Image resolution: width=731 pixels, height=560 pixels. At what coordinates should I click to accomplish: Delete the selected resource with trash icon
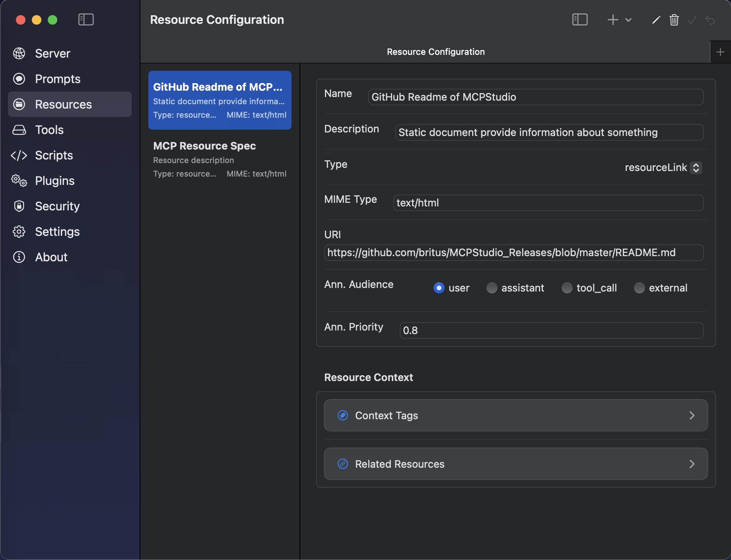point(673,19)
